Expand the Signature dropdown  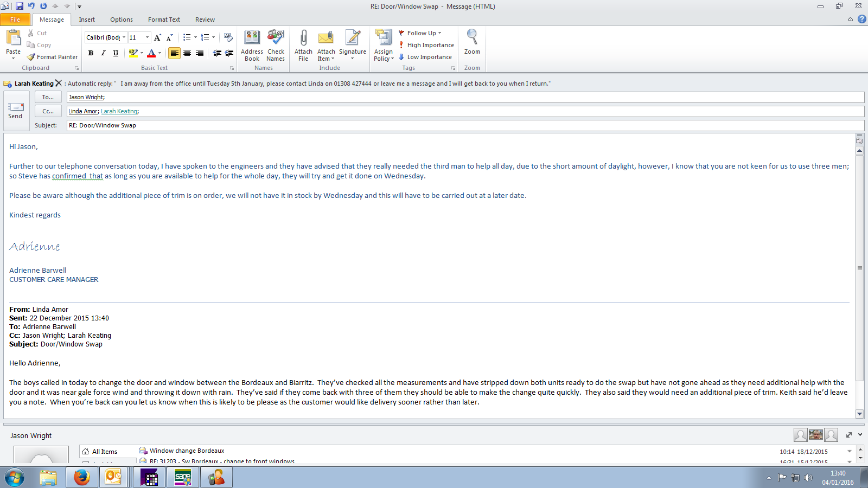[x=352, y=59]
